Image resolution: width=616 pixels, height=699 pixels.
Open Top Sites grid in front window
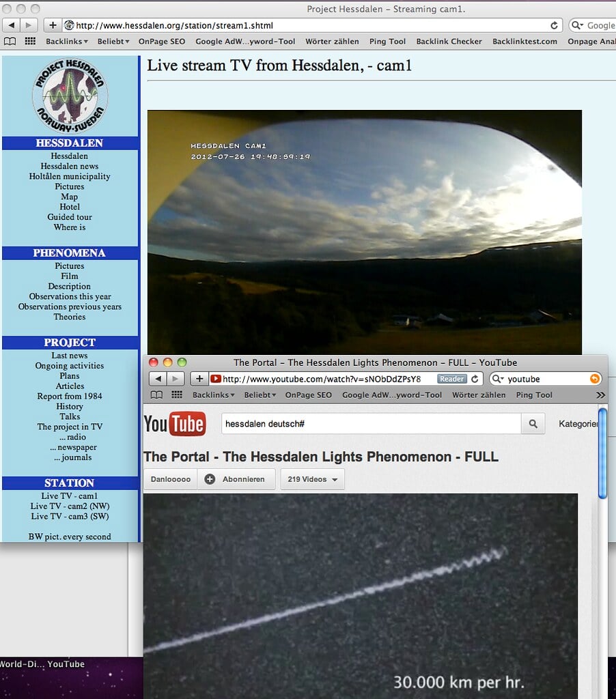[177, 395]
